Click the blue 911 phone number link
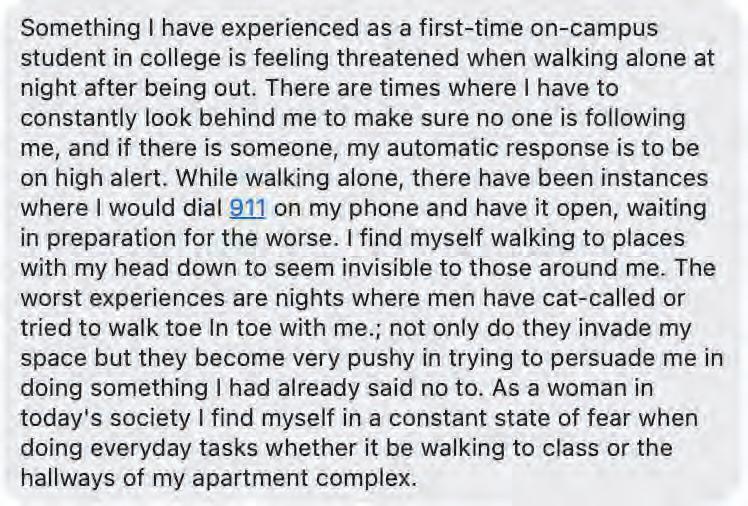The width and height of the screenshot is (748, 506). [x=247, y=209]
